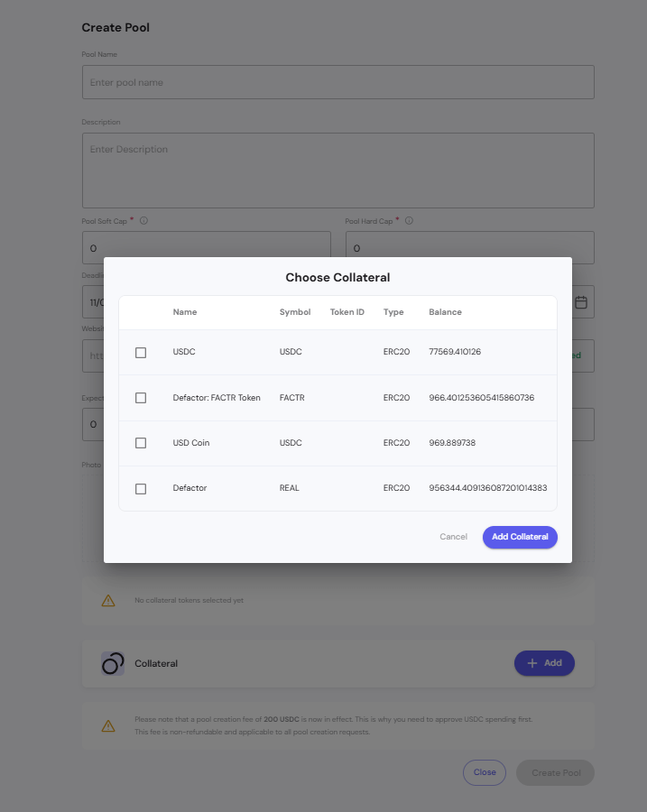Click the Pool Hard Cap input
The width and height of the screenshot is (647, 812).
coord(469,247)
